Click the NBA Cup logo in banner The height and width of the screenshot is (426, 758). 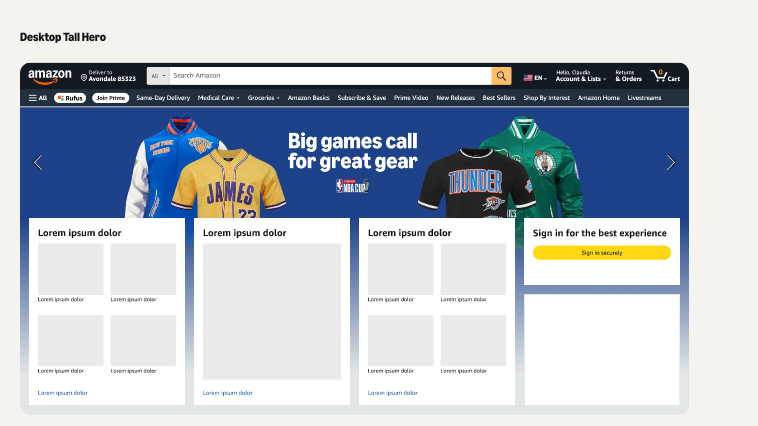tap(352, 186)
